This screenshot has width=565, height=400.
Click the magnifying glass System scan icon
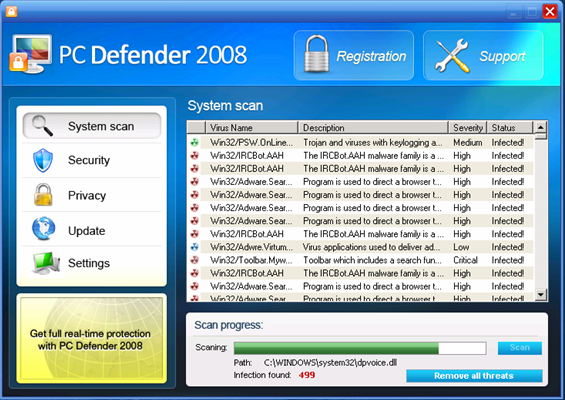42,126
